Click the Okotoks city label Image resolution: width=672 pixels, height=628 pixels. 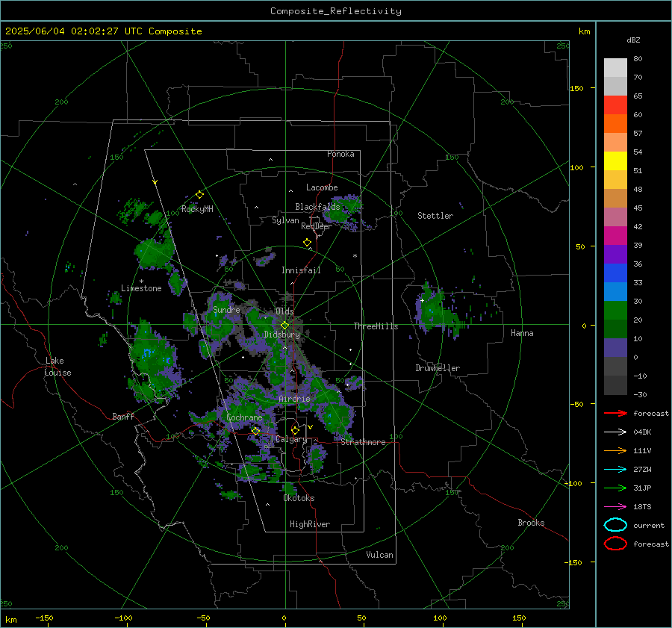pyautogui.click(x=299, y=498)
